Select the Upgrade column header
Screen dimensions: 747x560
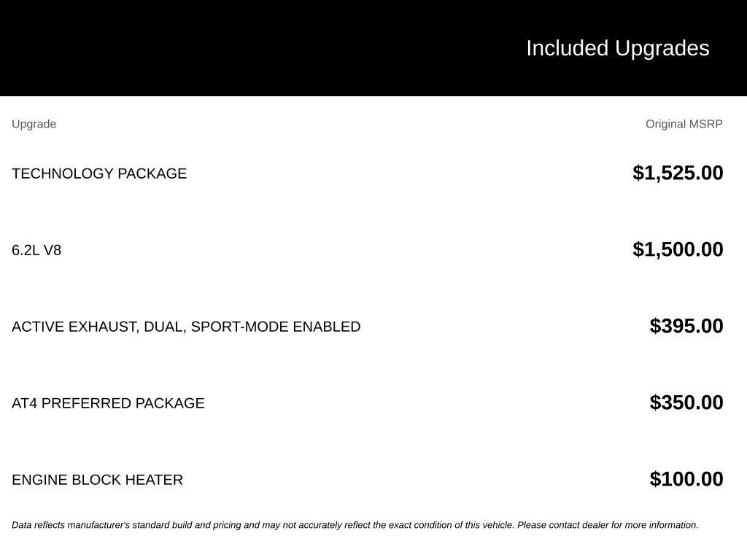click(34, 124)
